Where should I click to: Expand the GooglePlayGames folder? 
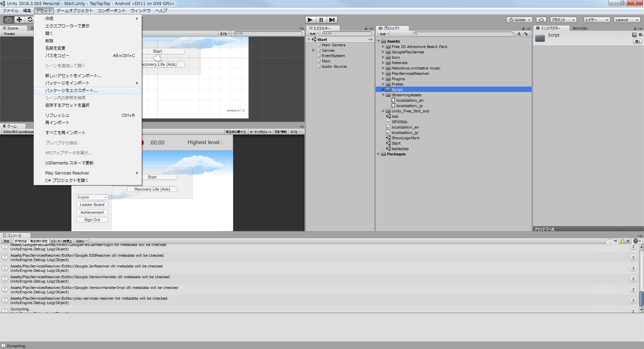[x=383, y=52]
